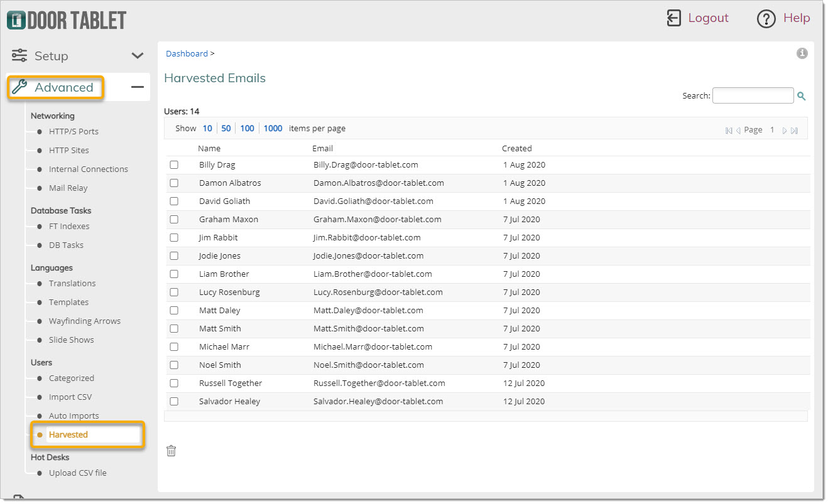Viewport: 828px width, 504px height.
Task: Select the Graham Maxon checkbox
Action: point(174,219)
